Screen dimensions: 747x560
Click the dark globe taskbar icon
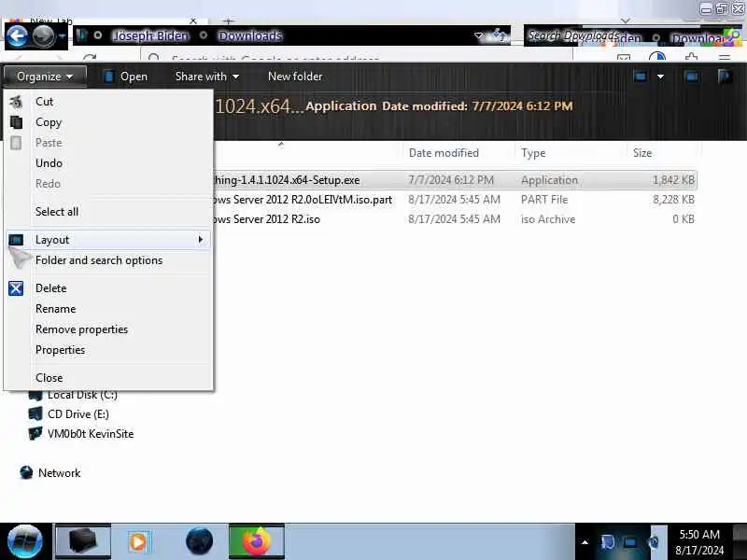pos(199,541)
